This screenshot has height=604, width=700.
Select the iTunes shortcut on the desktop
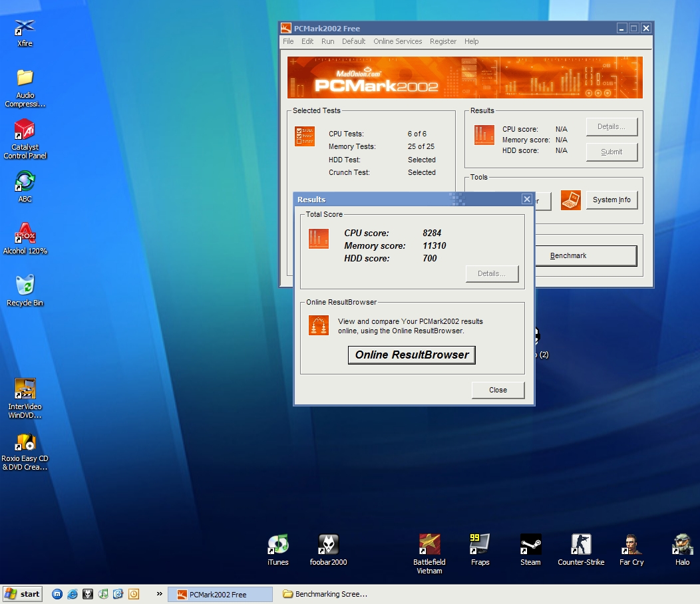pos(277,549)
